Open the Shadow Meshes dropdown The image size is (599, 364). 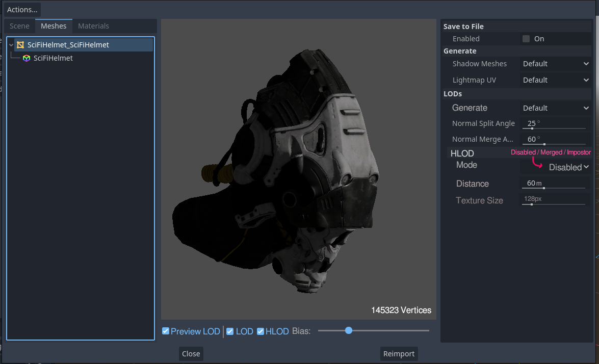coord(555,64)
